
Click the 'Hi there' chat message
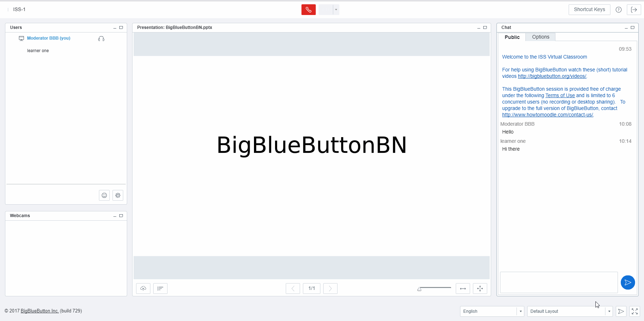click(511, 149)
